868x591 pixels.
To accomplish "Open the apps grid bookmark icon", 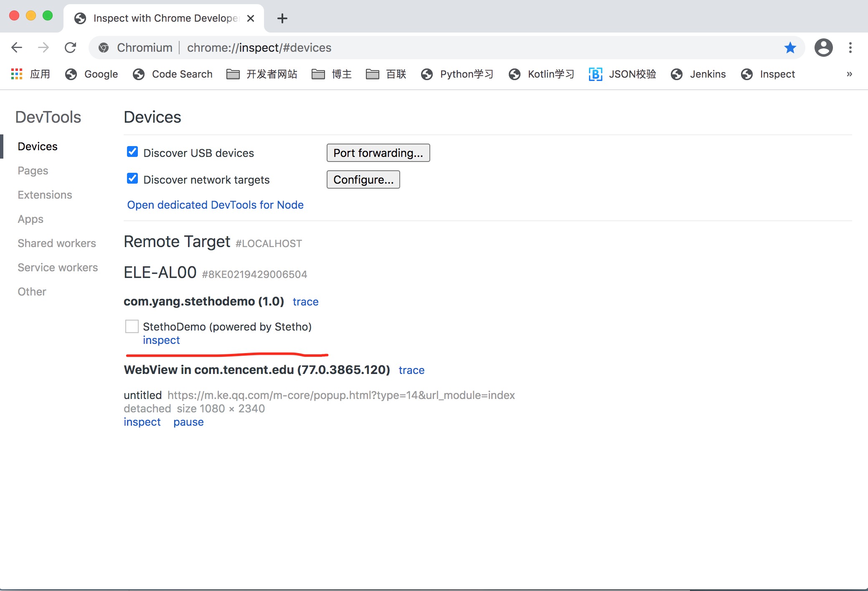I will (16, 74).
